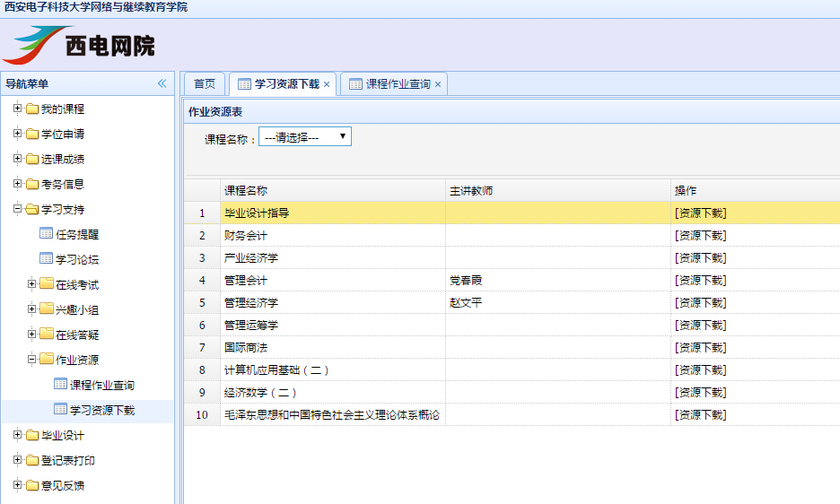The image size is (840, 504).
Task: Open the 课程名称 dropdown selector
Action: [x=304, y=137]
